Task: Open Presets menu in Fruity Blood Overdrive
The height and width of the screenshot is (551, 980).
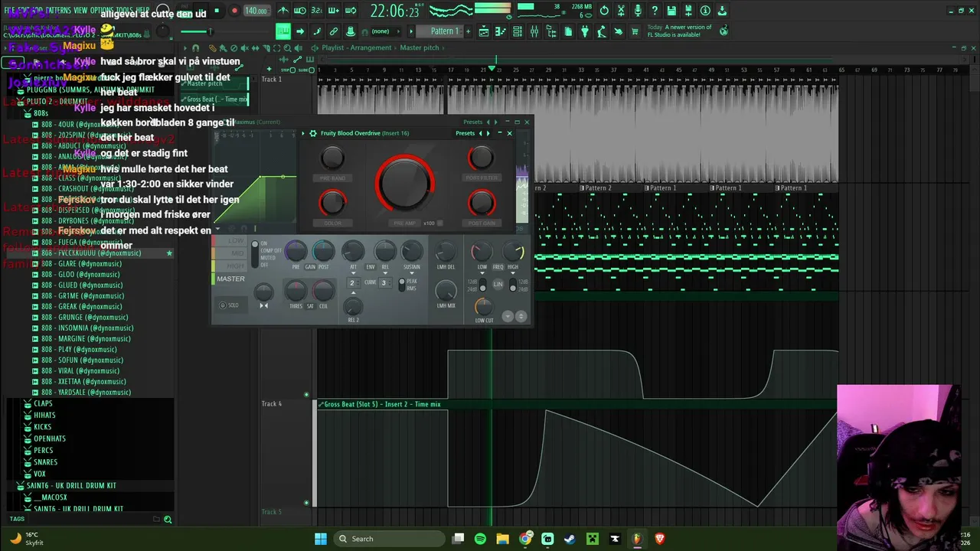Action: tap(465, 133)
